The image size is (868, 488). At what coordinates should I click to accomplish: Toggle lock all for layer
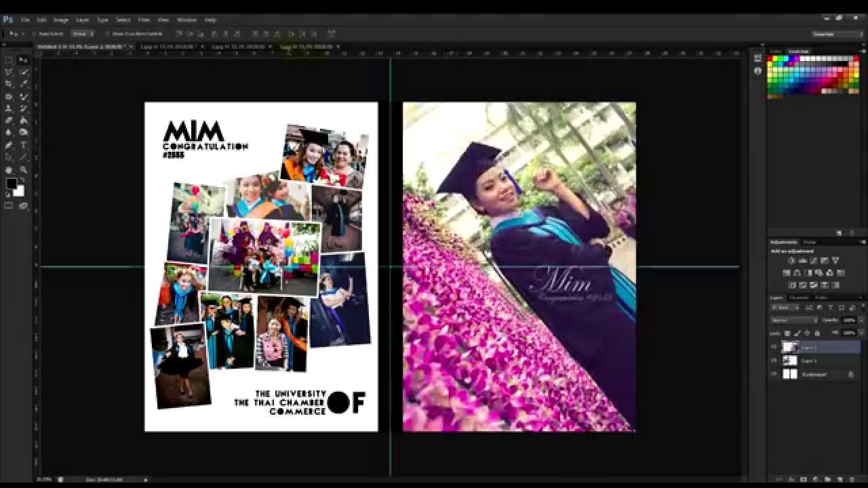click(817, 333)
